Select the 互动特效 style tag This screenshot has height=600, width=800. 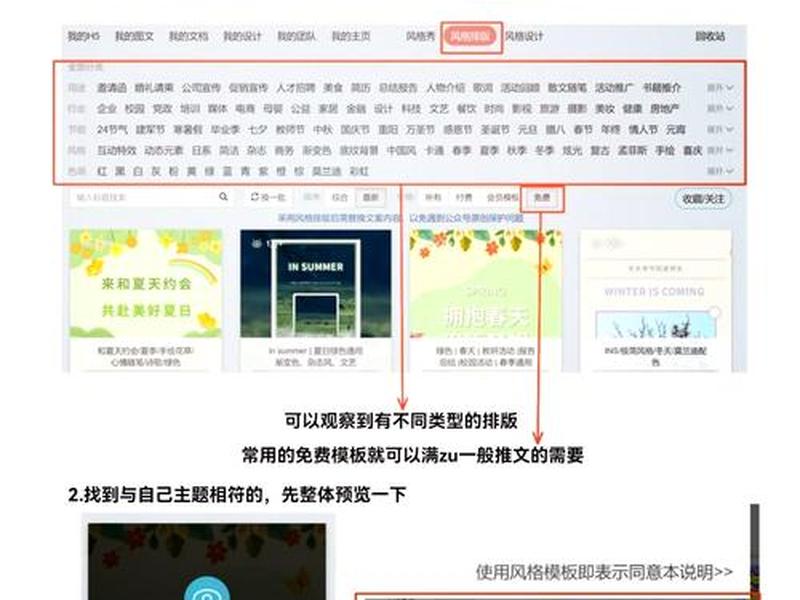click(117, 151)
